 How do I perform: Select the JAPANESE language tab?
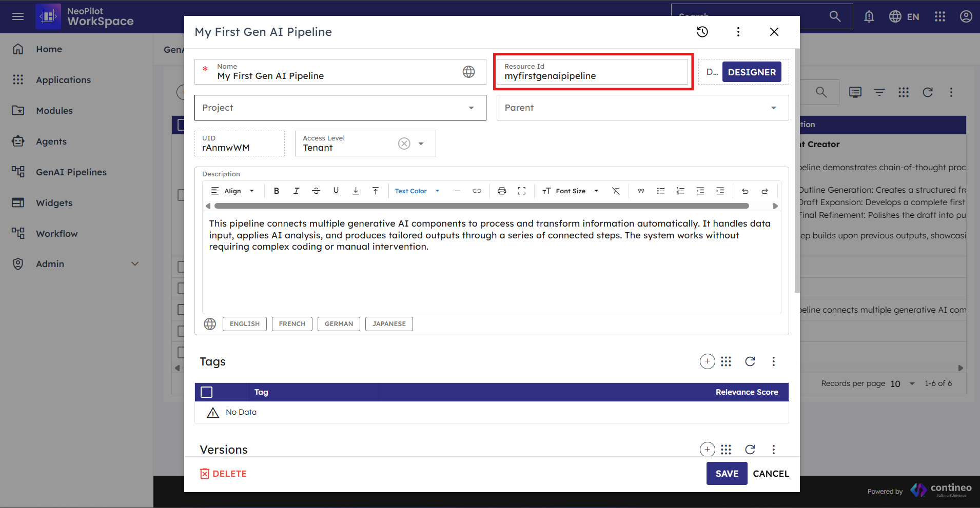(389, 324)
